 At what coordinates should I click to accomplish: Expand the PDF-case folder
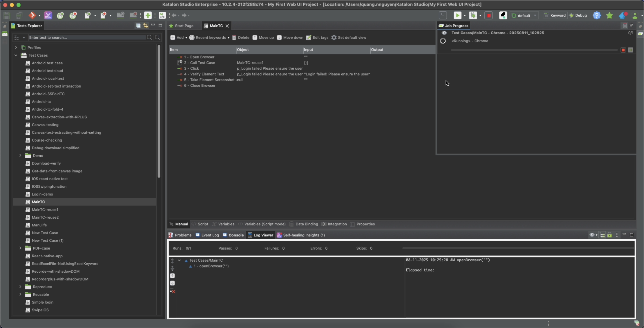(21, 248)
